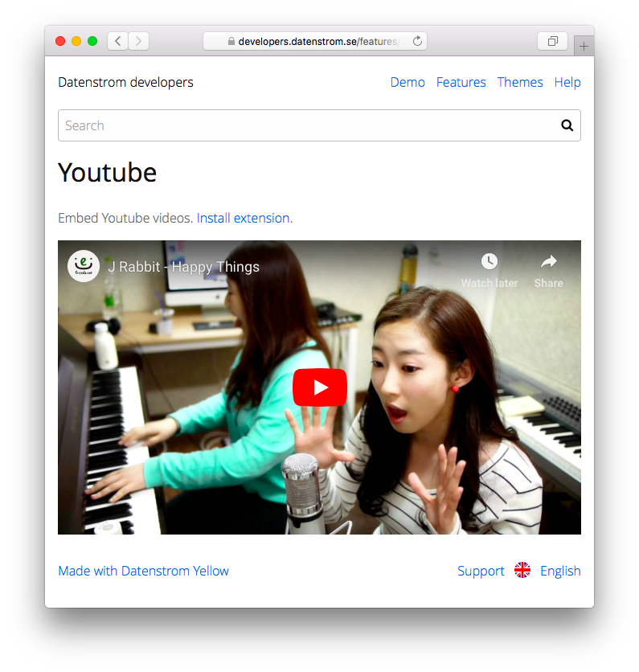Click the Watch later clock icon
The width and height of the screenshot is (639, 672).
[489, 261]
